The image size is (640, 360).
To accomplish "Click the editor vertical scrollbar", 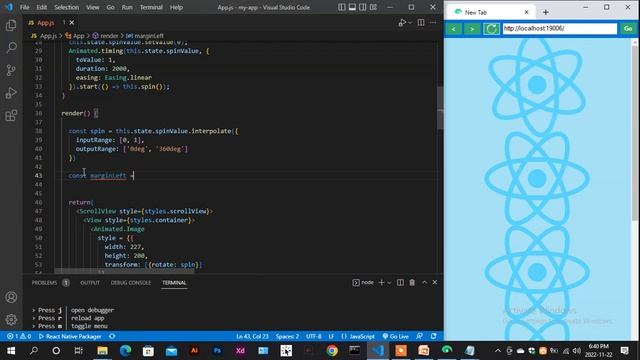I will point(440,109).
